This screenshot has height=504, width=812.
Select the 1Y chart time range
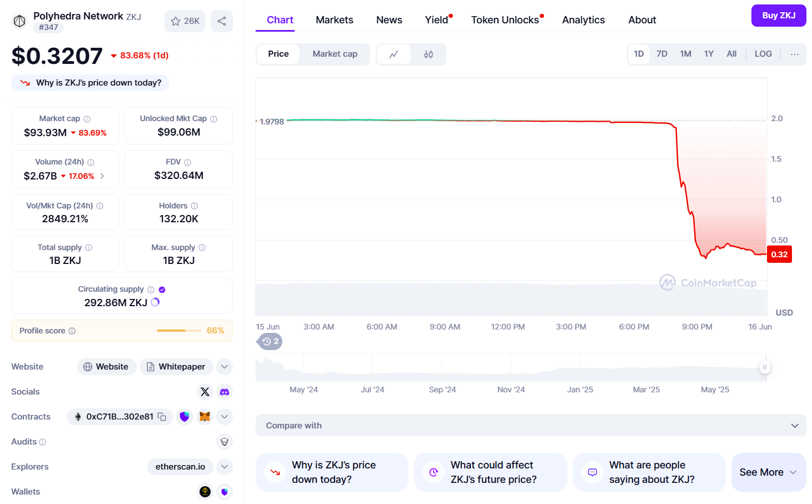click(x=709, y=53)
